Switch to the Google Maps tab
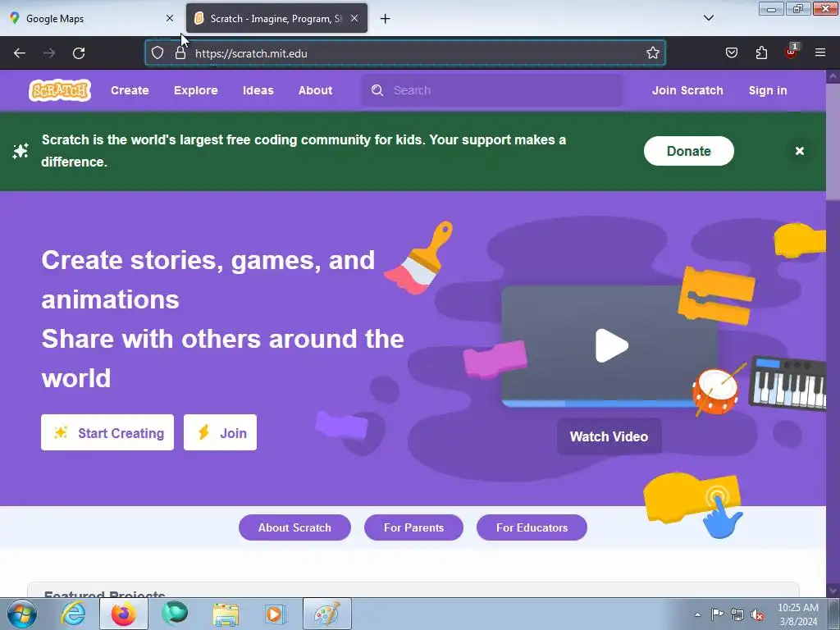This screenshot has width=840, height=630. pos(92,18)
